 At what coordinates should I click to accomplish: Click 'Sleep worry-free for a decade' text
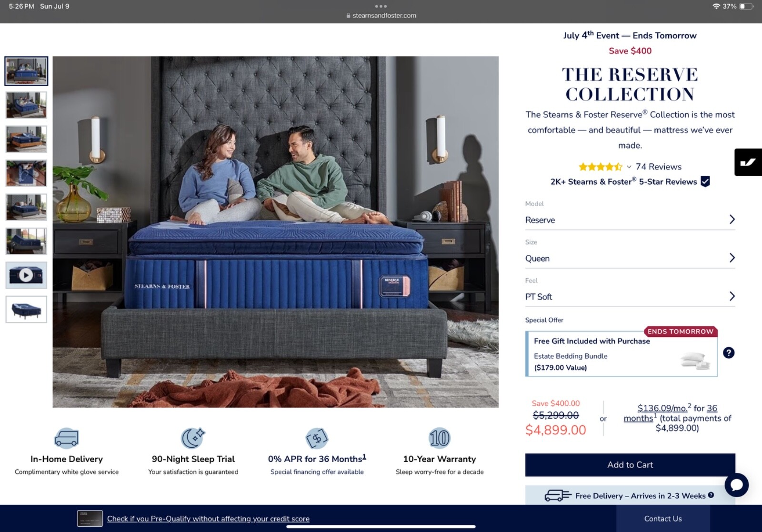point(440,472)
